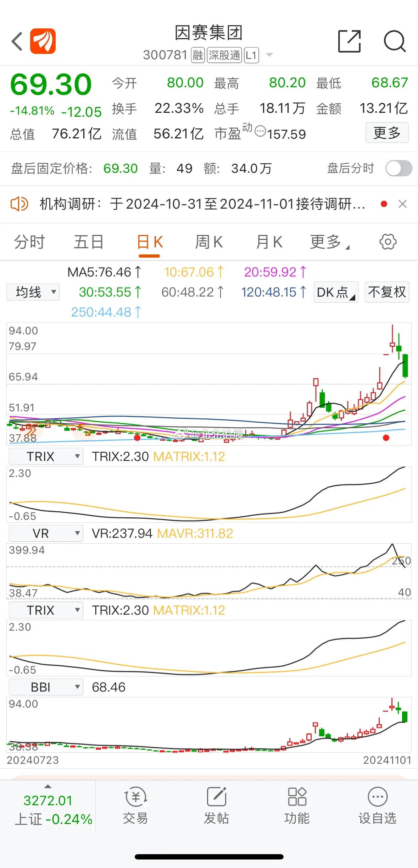The width and height of the screenshot is (418, 868).
Task: Expand the arrow beside stock code
Action: [269, 55]
